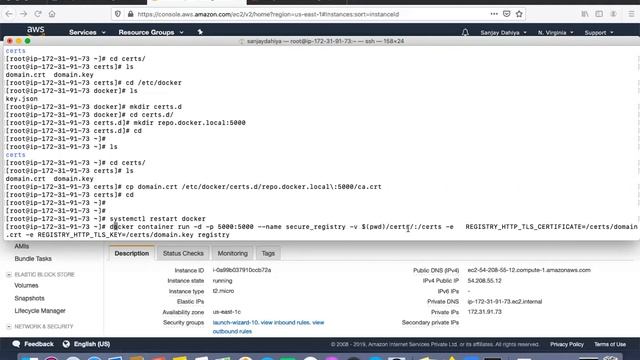Open the AWS notifications bell
Screen dimensions: 640x360
point(465,32)
